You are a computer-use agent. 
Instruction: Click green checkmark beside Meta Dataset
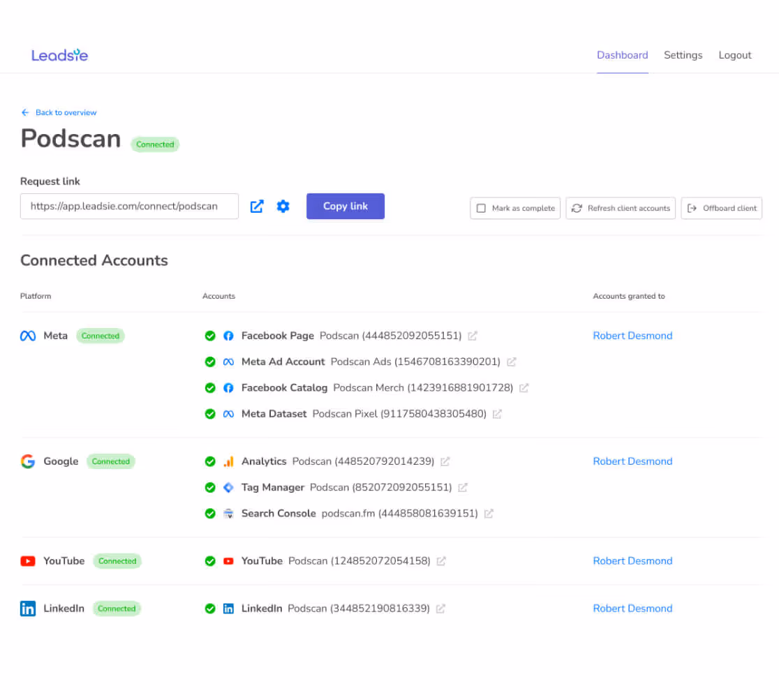click(x=210, y=414)
